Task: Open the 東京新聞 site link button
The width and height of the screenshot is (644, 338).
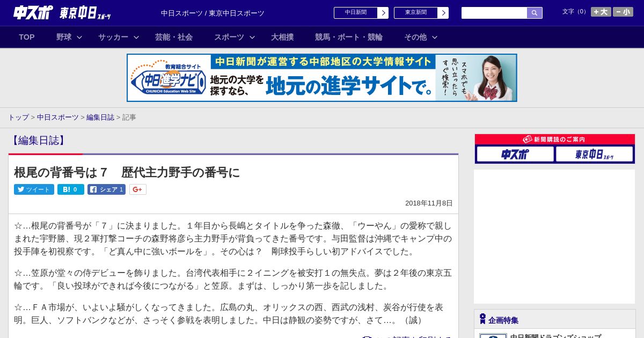Action: [416, 13]
